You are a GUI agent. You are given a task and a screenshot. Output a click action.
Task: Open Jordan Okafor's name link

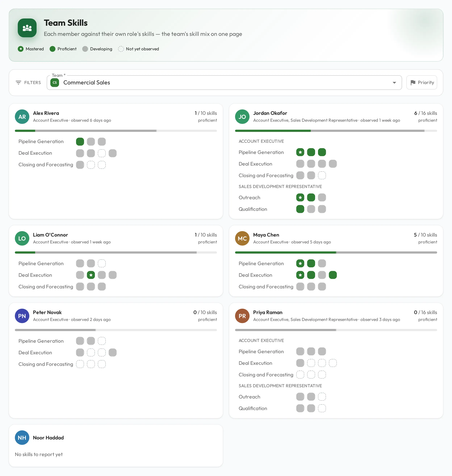[270, 113]
